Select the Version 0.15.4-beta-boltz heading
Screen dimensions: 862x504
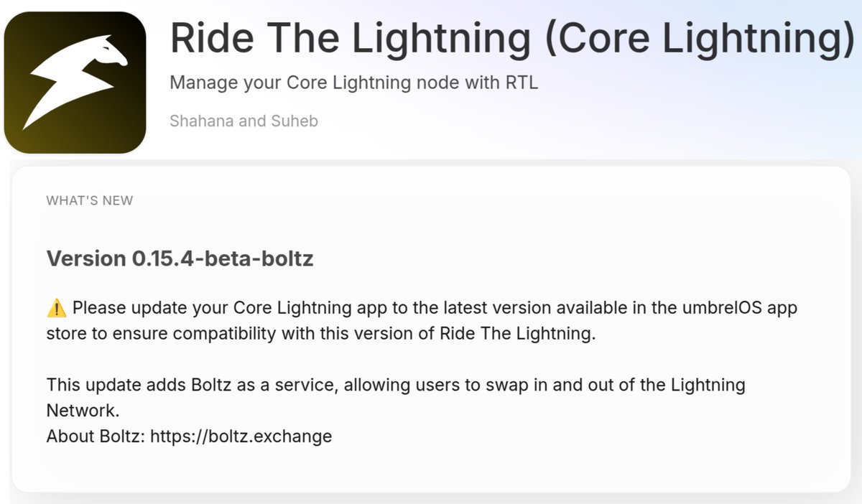click(180, 258)
